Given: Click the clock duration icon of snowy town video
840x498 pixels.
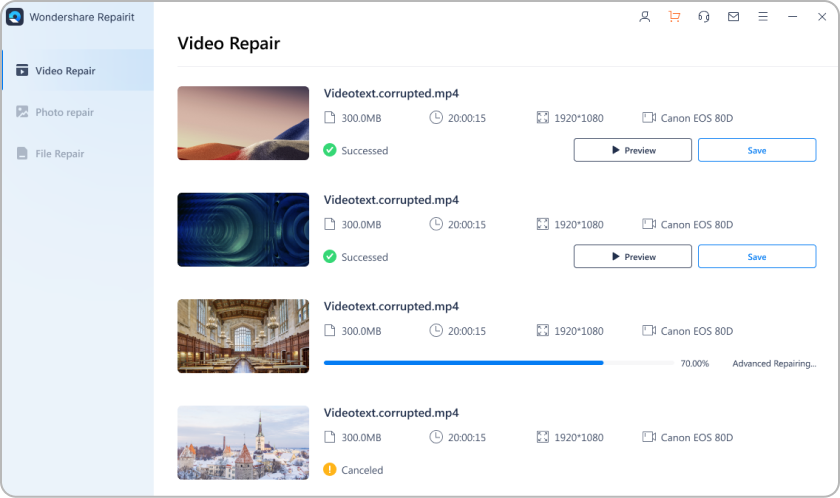Looking at the screenshot, I should tap(436, 437).
